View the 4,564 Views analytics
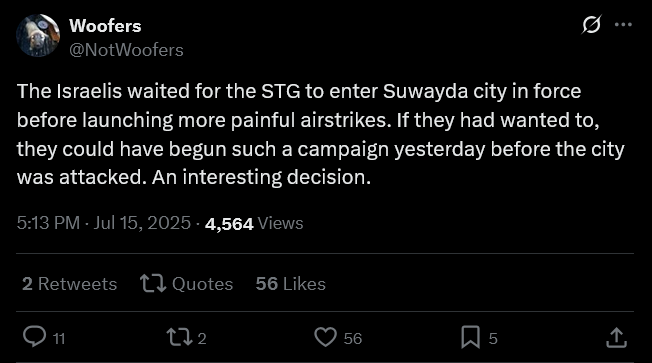 (x=254, y=223)
